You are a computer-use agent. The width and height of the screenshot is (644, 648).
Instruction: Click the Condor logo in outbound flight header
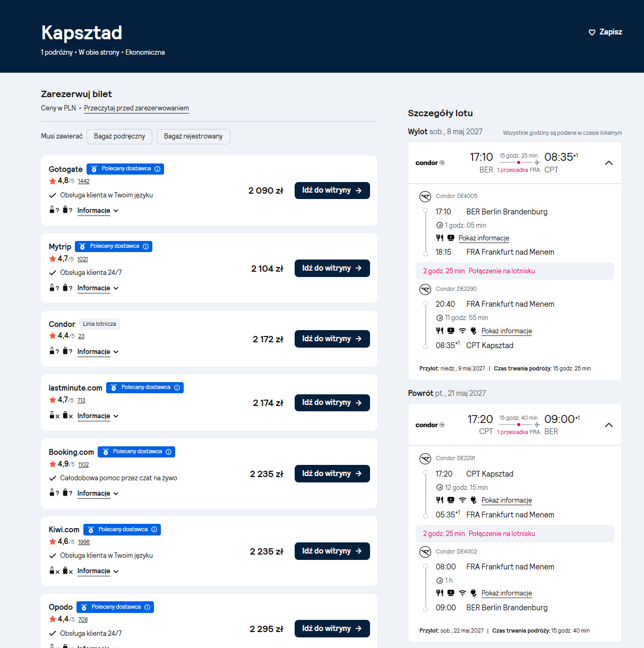430,163
